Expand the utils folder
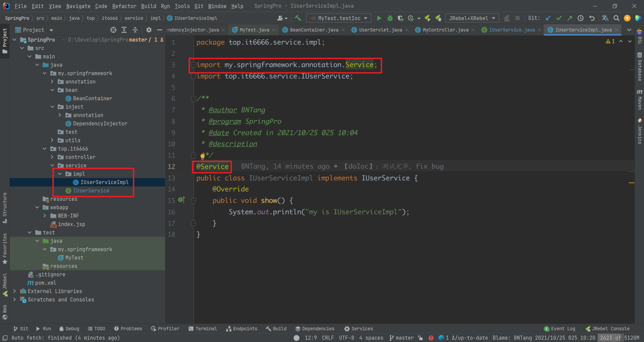The width and height of the screenshot is (644, 342). (x=52, y=140)
